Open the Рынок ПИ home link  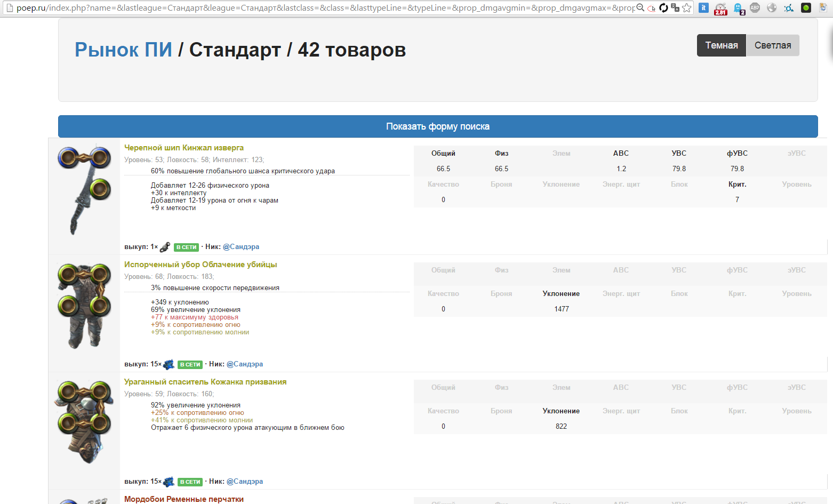click(x=123, y=50)
